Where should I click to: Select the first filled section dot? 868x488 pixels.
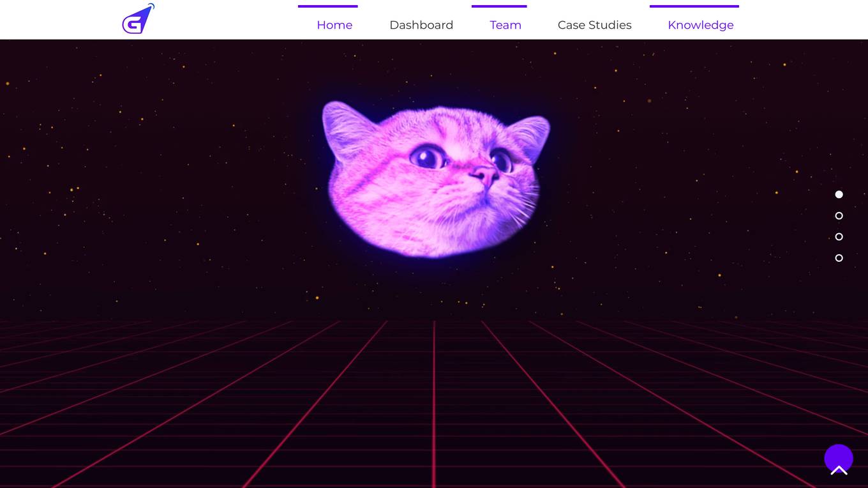coord(839,194)
